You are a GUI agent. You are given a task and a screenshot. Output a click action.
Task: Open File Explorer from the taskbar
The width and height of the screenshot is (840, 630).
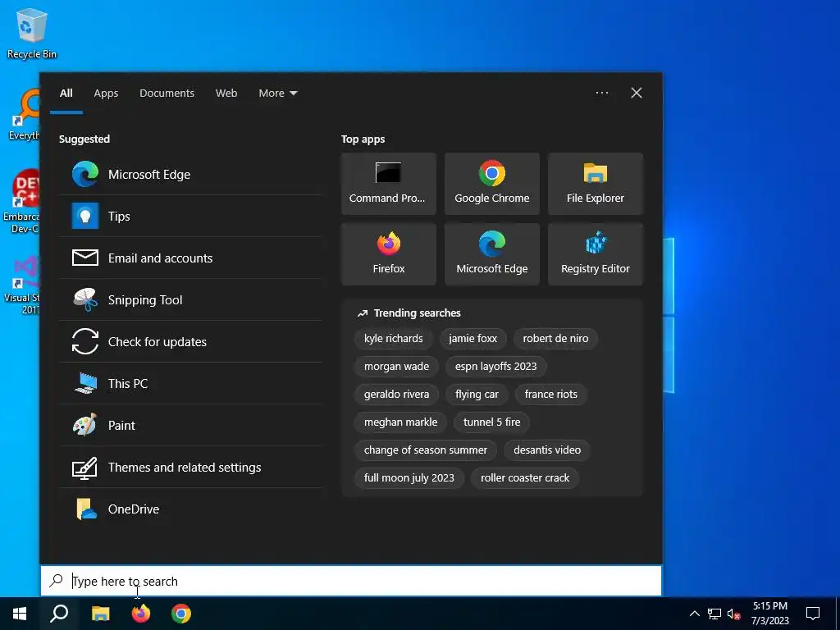pos(100,614)
